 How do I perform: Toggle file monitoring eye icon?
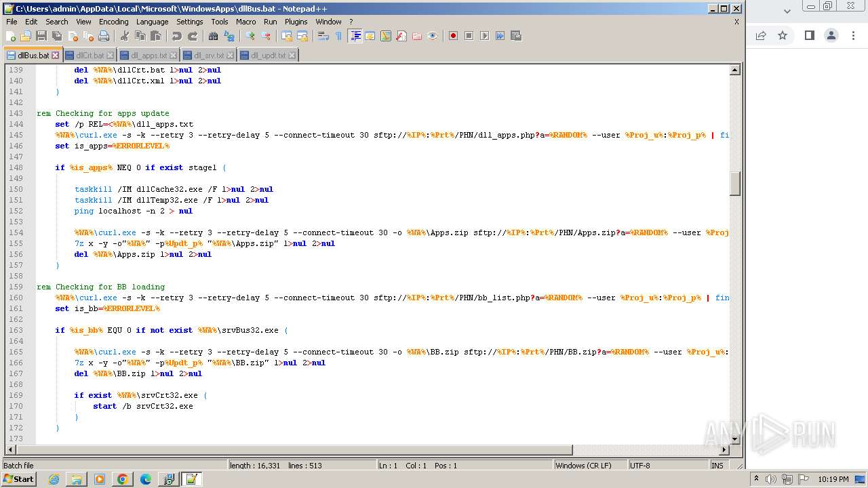pos(433,36)
